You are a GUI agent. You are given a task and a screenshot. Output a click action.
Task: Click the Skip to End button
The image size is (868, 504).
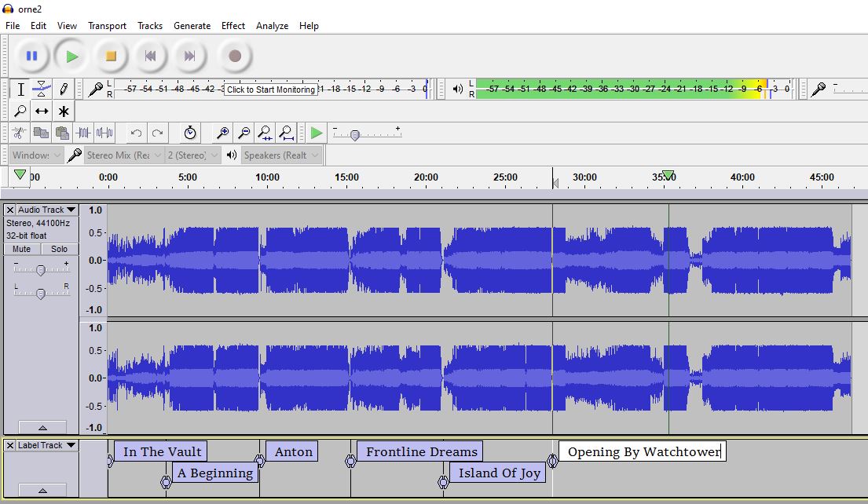tap(189, 56)
